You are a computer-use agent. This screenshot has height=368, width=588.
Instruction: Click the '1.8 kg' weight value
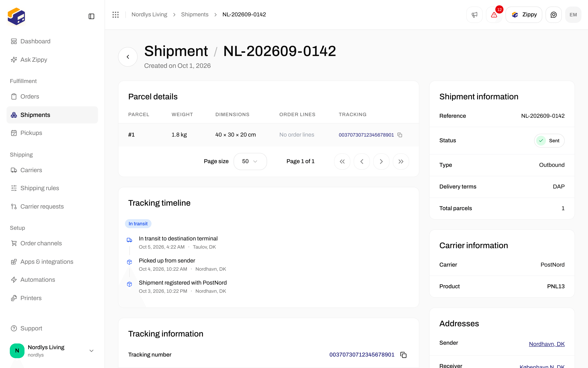pyautogui.click(x=179, y=135)
